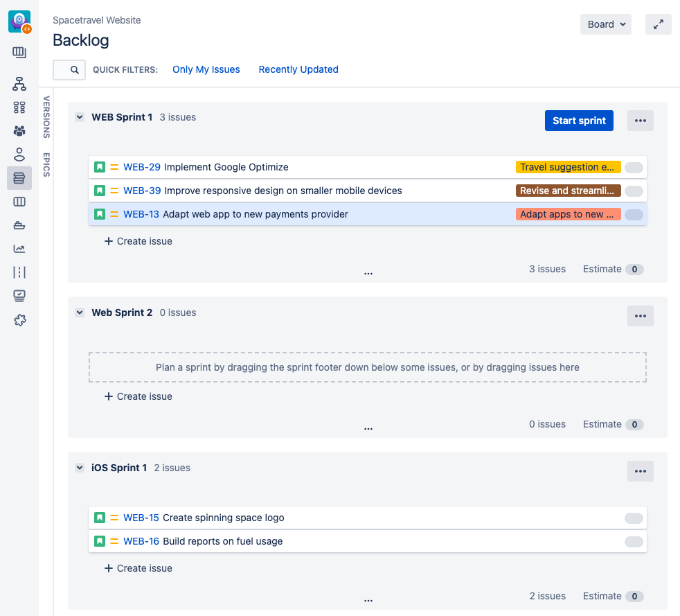Screen dimensions: 680x616
Task: Click the estimate pill on WEB-39
Action: pyautogui.click(x=634, y=191)
